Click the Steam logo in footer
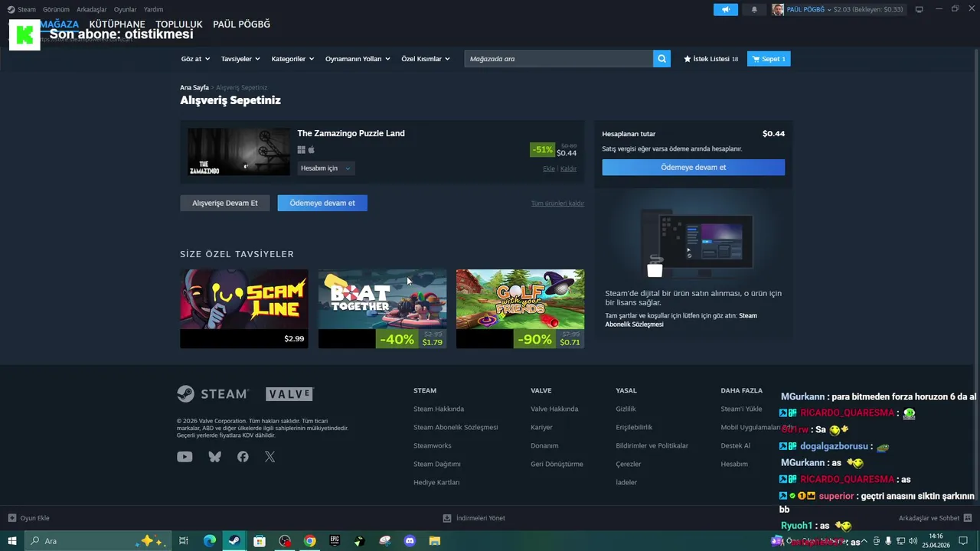The height and width of the screenshot is (551, 980). click(x=213, y=393)
